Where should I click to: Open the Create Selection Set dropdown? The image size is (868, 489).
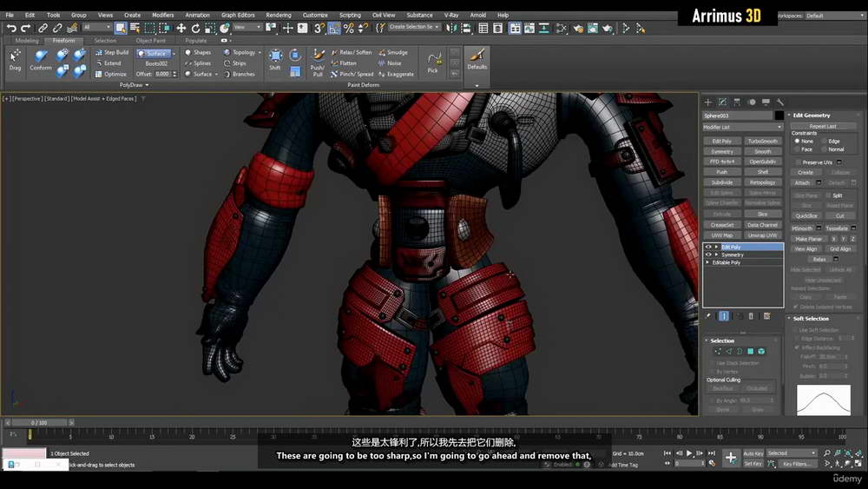pos(413,27)
